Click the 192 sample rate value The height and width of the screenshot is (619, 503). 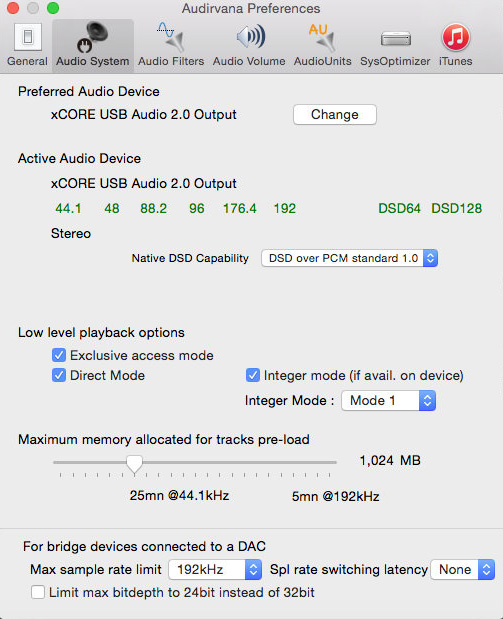click(x=285, y=208)
